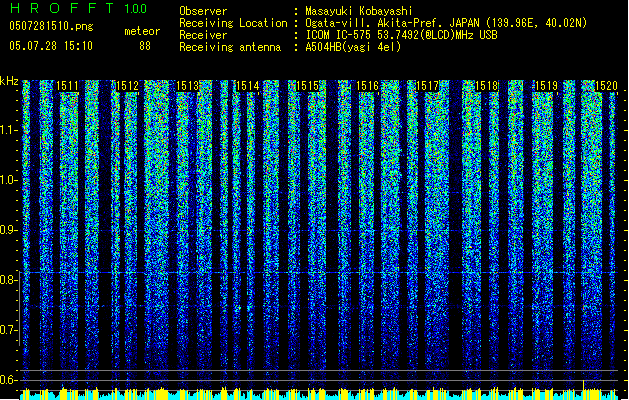Click the 0.7 kHz axis tick label
The height and width of the screenshot is (400, 629).
pyautogui.click(x=8, y=330)
